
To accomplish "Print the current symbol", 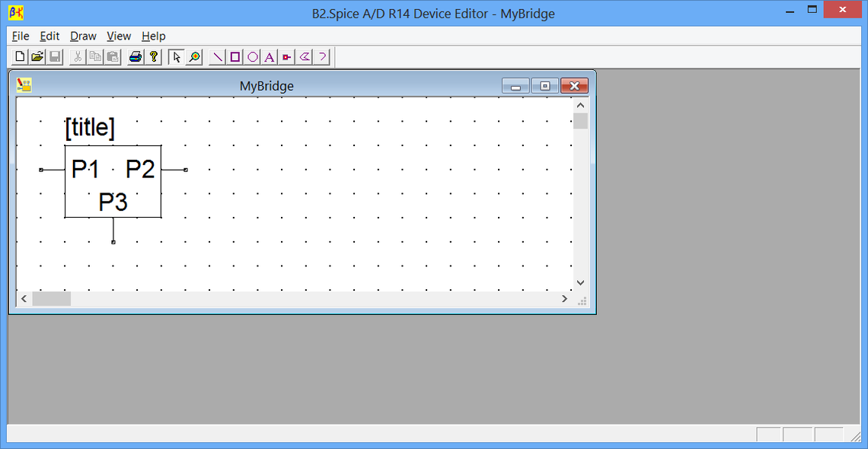I will tap(136, 56).
